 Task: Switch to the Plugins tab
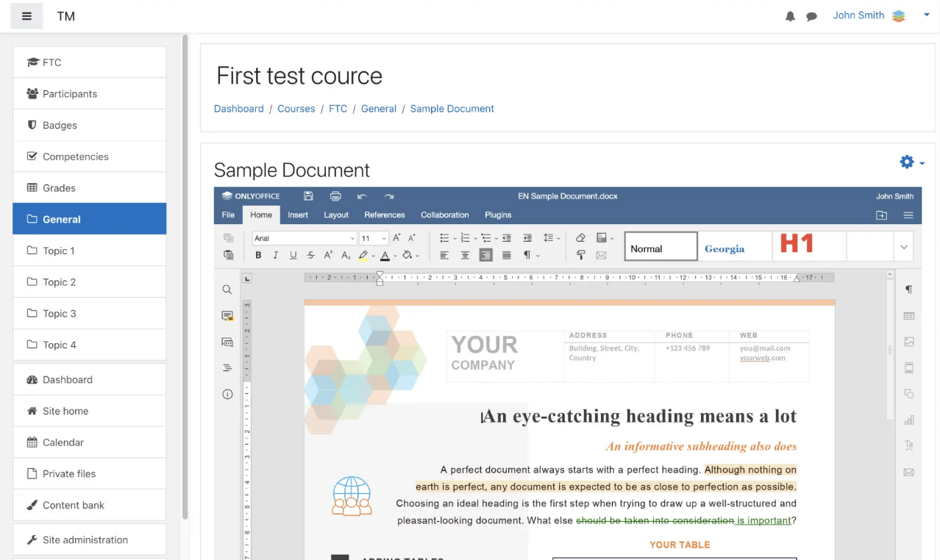pyautogui.click(x=498, y=215)
